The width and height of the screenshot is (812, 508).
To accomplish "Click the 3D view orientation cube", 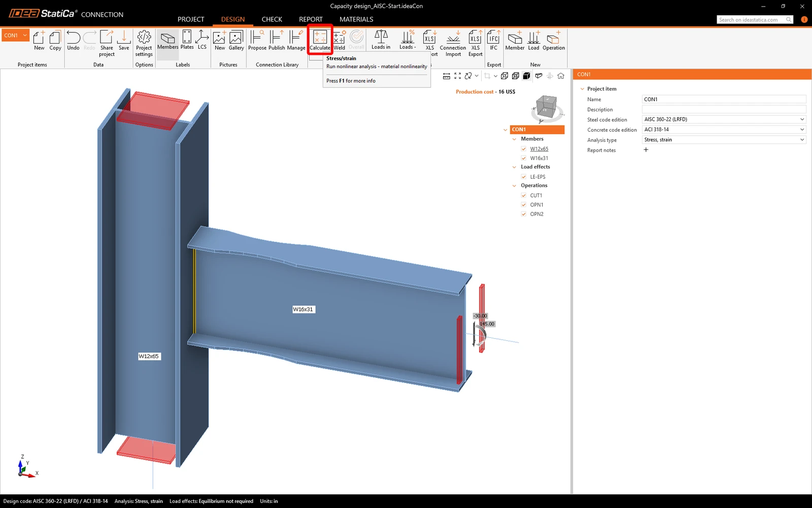I will [x=547, y=108].
